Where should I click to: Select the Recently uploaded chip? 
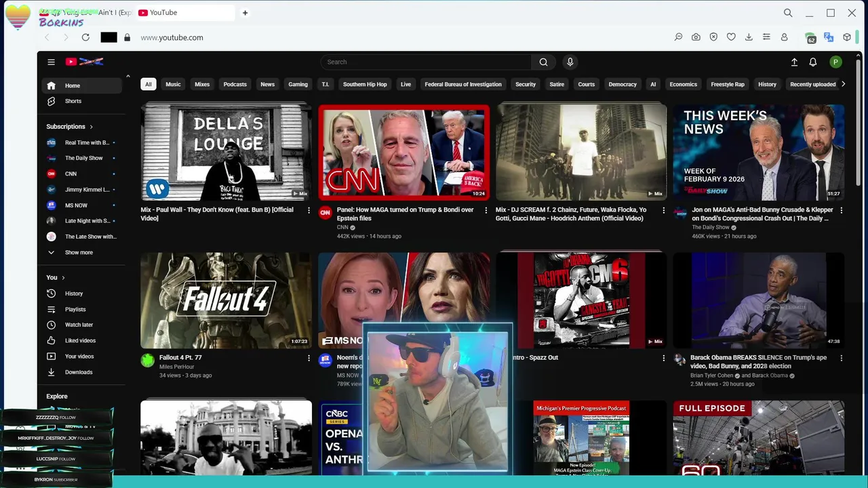(812, 84)
